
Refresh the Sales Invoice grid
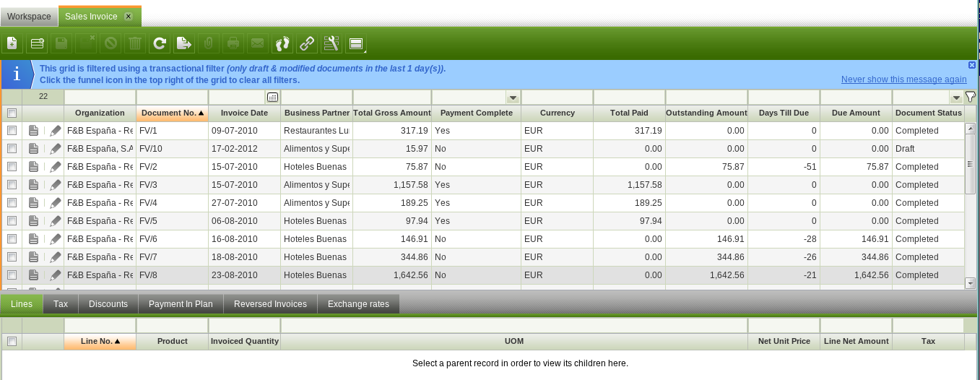point(160,44)
